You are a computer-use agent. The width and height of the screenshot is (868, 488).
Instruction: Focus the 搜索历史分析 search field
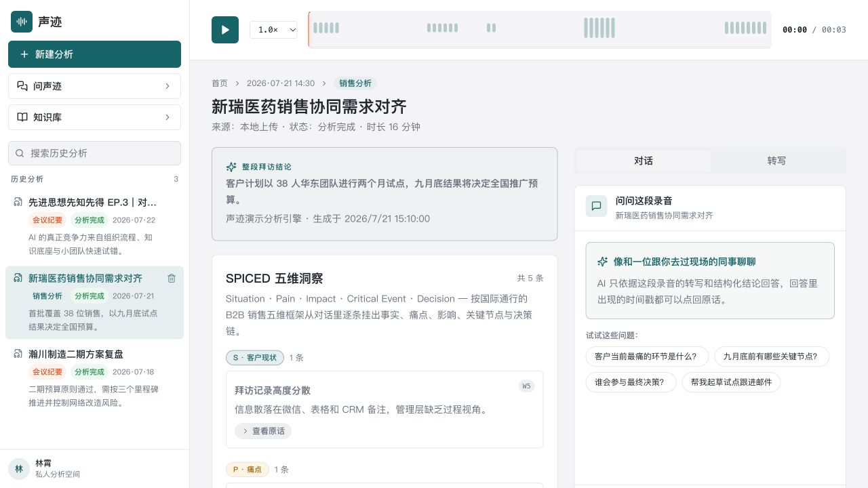(x=94, y=153)
